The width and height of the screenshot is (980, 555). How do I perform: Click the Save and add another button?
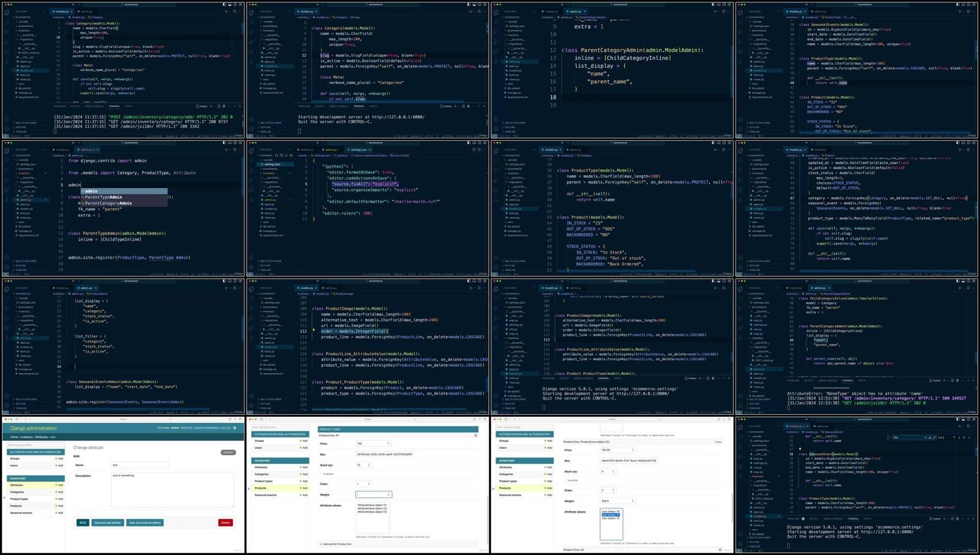point(108,523)
